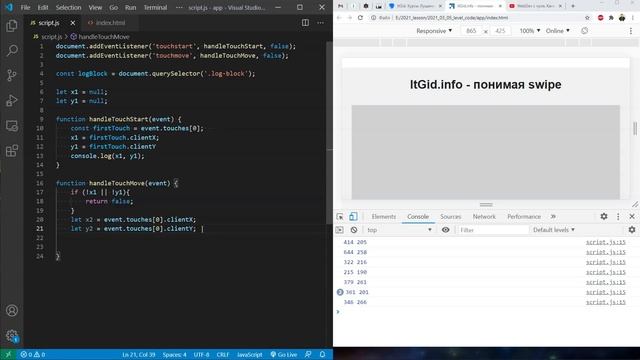Open the Manage gear in VS Code
640x360 pixels.
pos(12,336)
